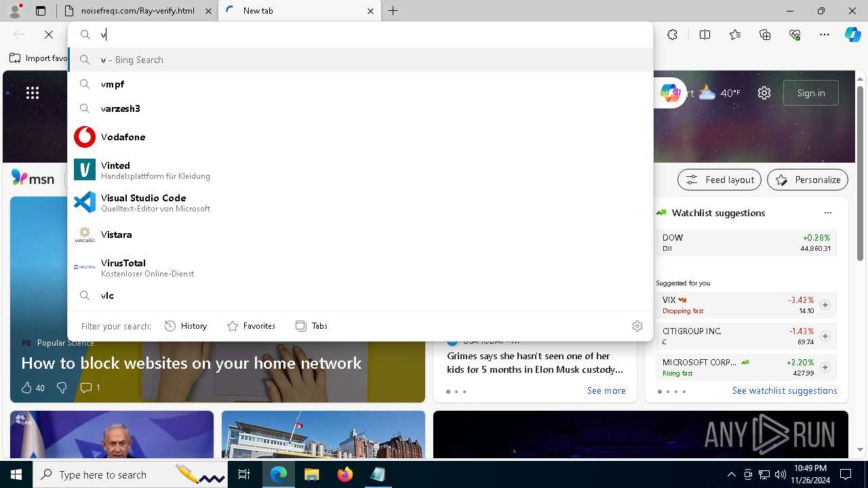This screenshot has height=488, width=868.
Task: Open the weather 40°F widget
Action: [719, 93]
